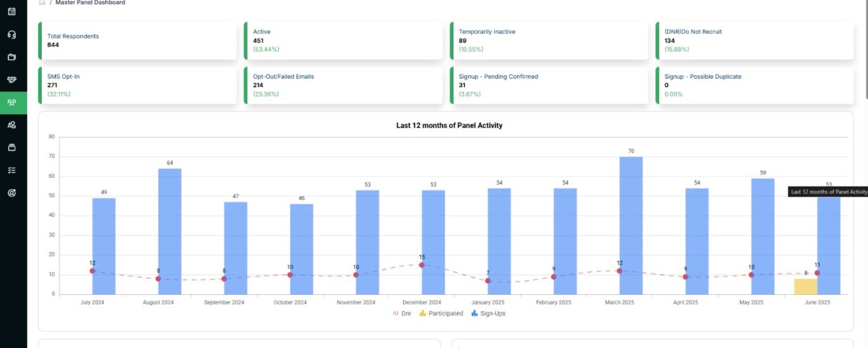Select the handshake icon in sidebar
This screenshot has width=868, height=348.
11,80
